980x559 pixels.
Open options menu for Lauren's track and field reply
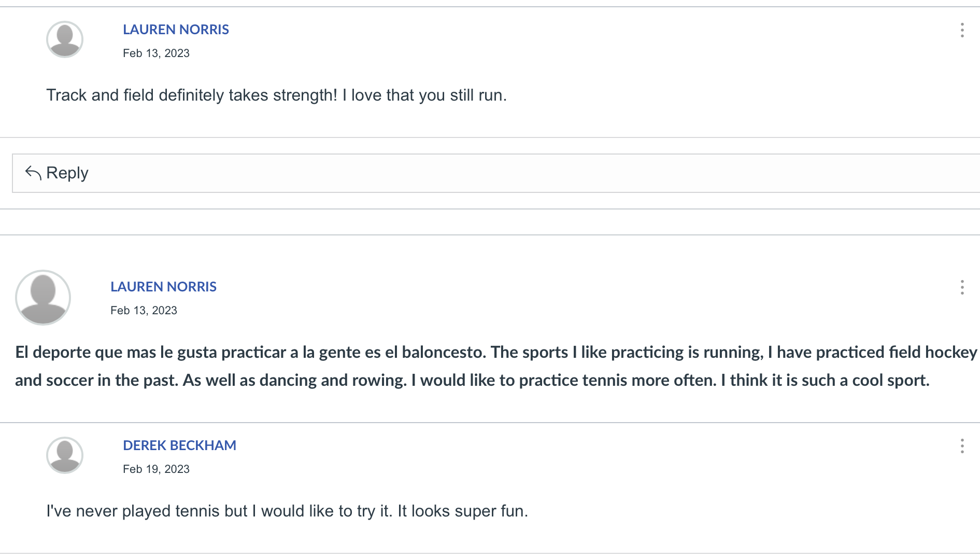point(962,30)
